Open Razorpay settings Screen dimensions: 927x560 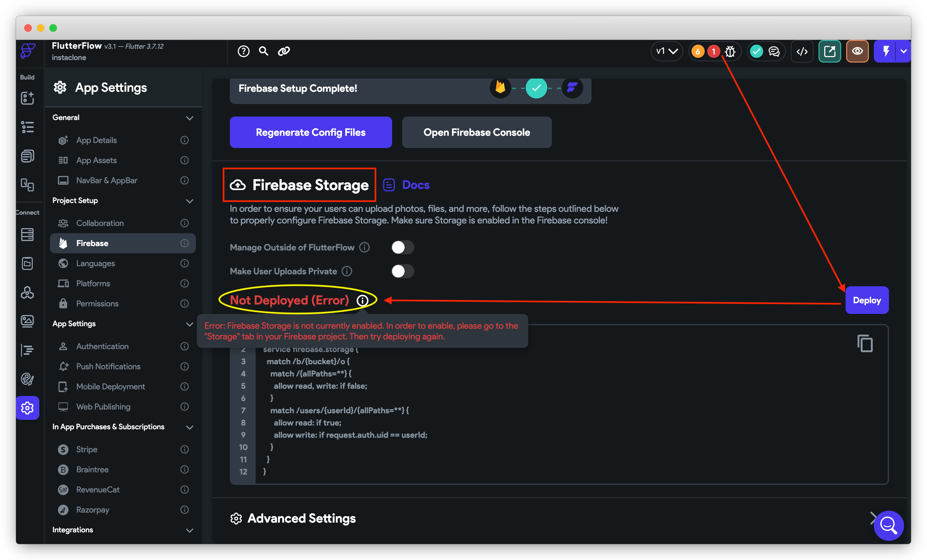(123, 510)
